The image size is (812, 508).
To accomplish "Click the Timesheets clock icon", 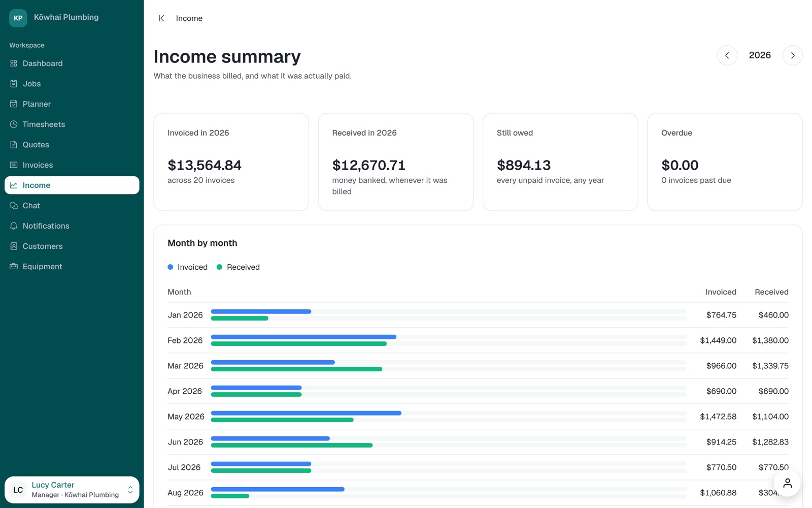I will (x=14, y=124).
